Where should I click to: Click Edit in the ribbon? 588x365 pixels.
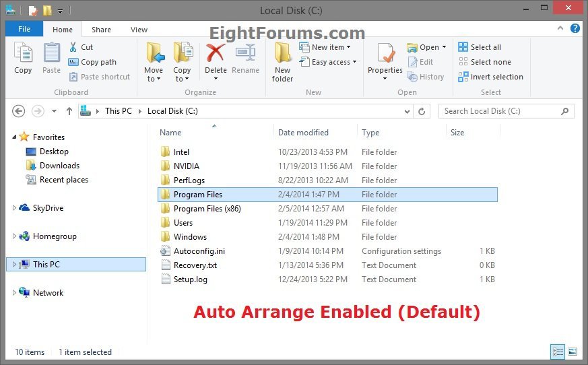tap(420, 62)
